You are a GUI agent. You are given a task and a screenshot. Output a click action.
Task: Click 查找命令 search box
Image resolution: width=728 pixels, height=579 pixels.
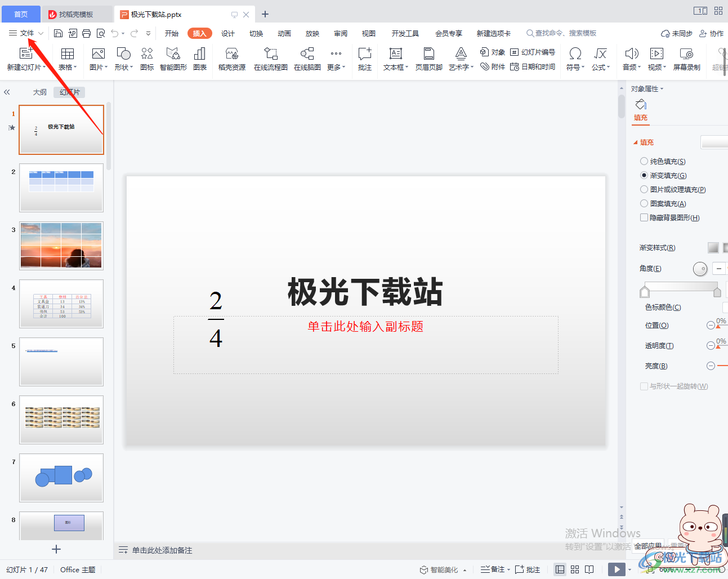tap(562, 33)
